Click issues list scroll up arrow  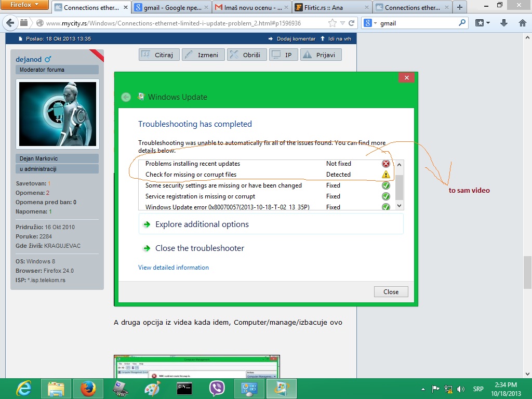pos(400,165)
